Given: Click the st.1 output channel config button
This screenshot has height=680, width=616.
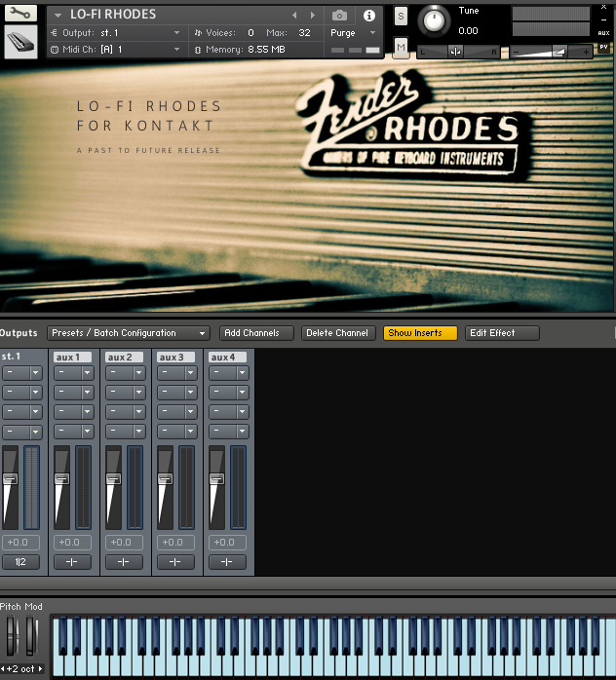Looking at the screenshot, I should coord(20,562).
